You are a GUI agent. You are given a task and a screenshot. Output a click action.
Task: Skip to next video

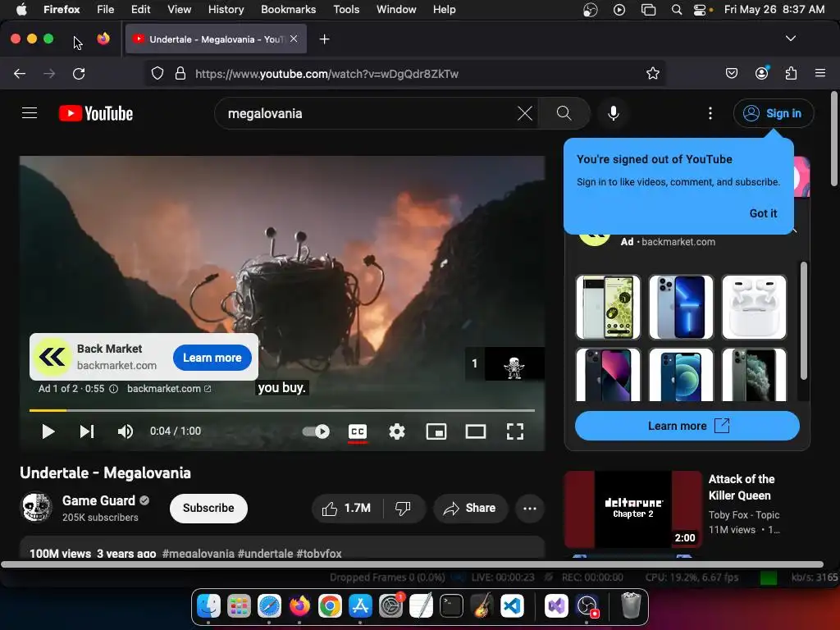pos(87,431)
